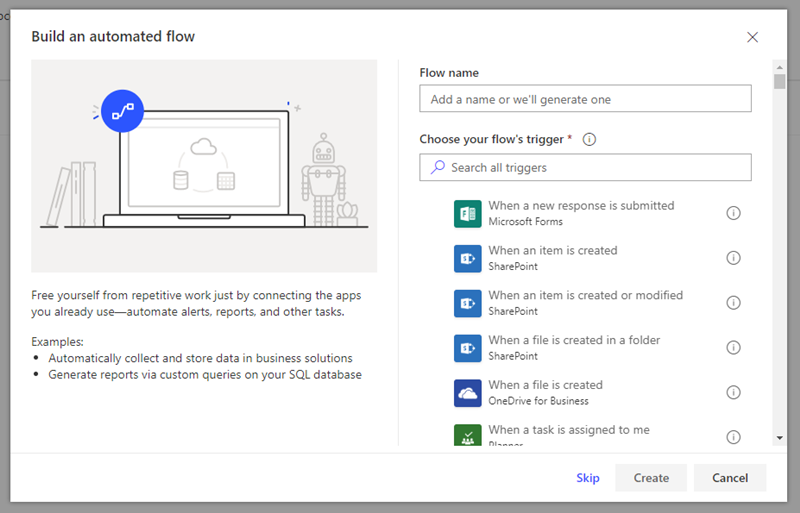The width and height of the screenshot is (800, 513).
Task: Focus the Search all triggers box
Action: click(x=585, y=167)
